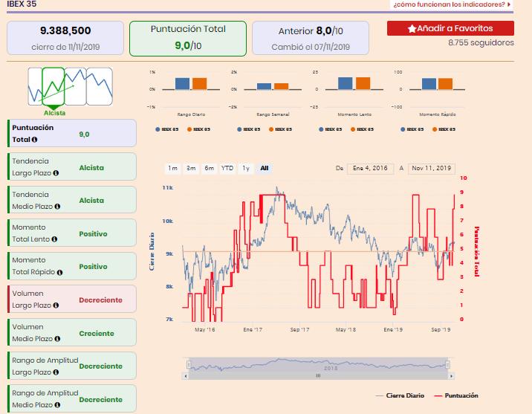Select the 3m chart range
532x414 pixels.
click(191, 168)
